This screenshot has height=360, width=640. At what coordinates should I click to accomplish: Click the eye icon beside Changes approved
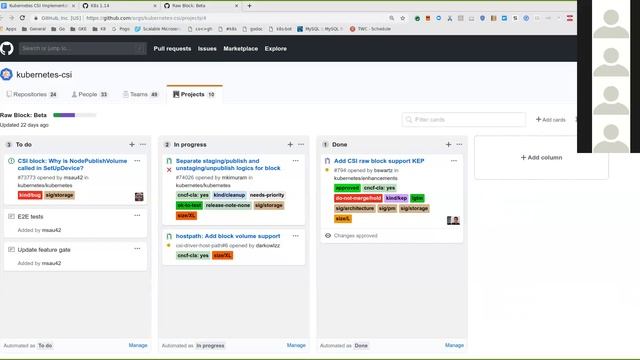pos(328,236)
